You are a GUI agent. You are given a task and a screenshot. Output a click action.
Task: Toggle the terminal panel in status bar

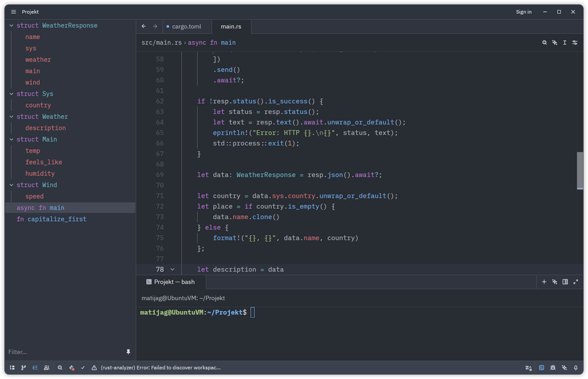tap(541, 368)
